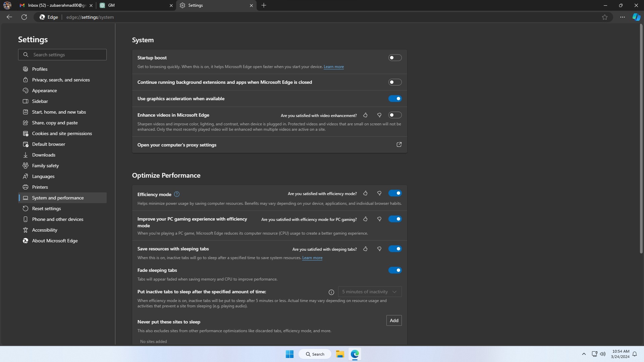Image resolution: width=644 pixels, height=362 pixels.
Task: Toggle Fade sleeping tabs switch
Action: click(x=395, y=270)
